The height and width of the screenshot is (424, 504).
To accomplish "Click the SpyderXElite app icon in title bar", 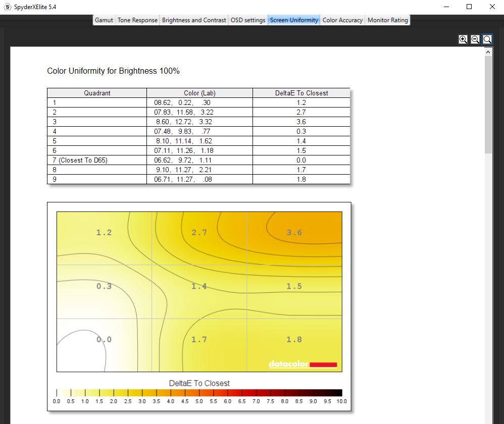I will (x=7, y=7).
